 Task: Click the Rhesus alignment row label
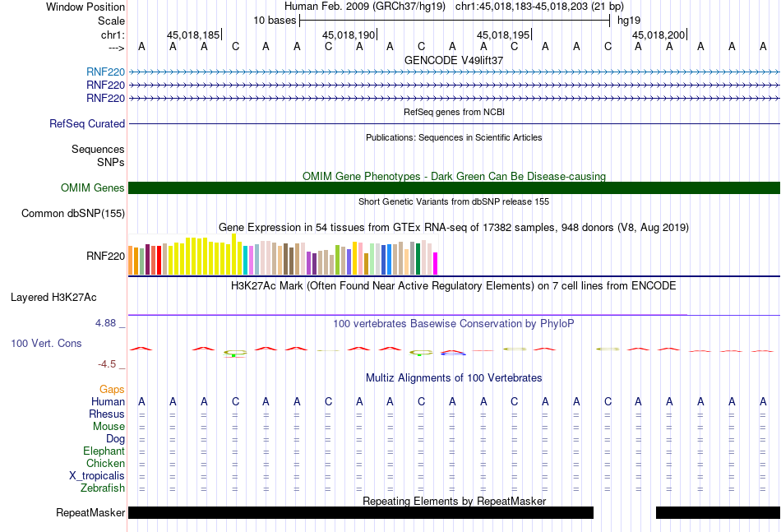pos(107,414)
